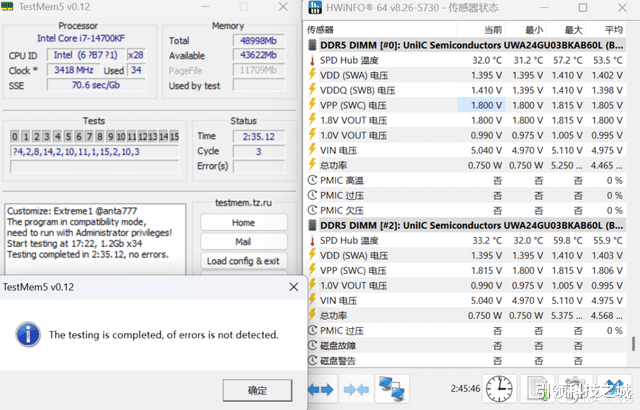640x410 pixels.
Task: Select the PMIC 欠压 row
Action: pos(466,211)
